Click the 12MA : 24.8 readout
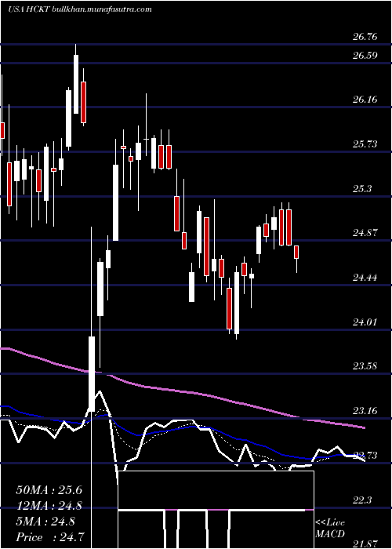 pyautogui.click(x=49, y=506)
